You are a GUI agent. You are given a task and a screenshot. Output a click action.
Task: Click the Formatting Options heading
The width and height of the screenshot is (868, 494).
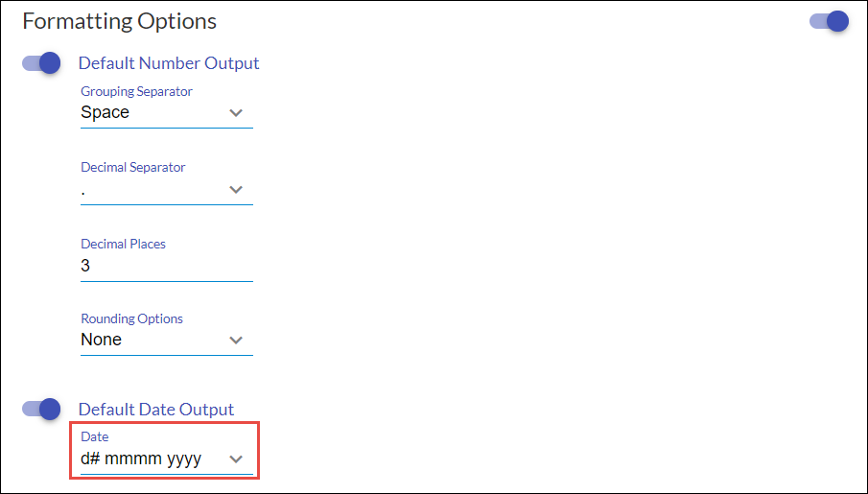click(x=120, y=21)
